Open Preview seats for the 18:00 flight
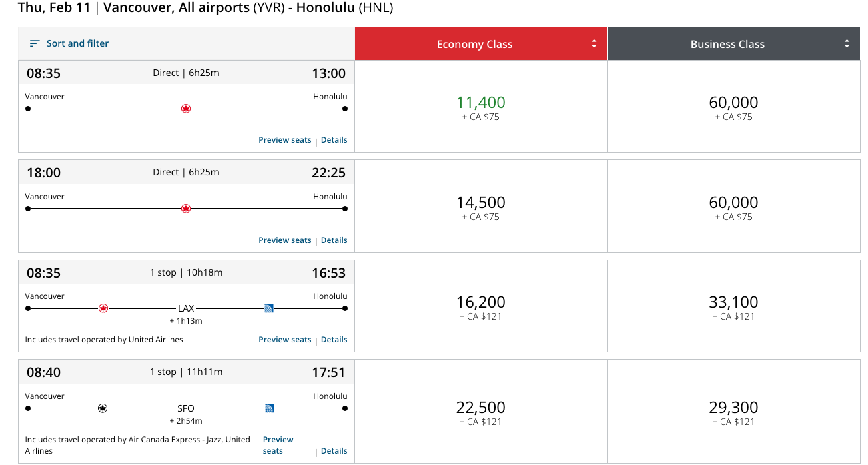Image resolution: width=868 pixels, height=465 pixels. pyautogui.click(x=285, y=240)
